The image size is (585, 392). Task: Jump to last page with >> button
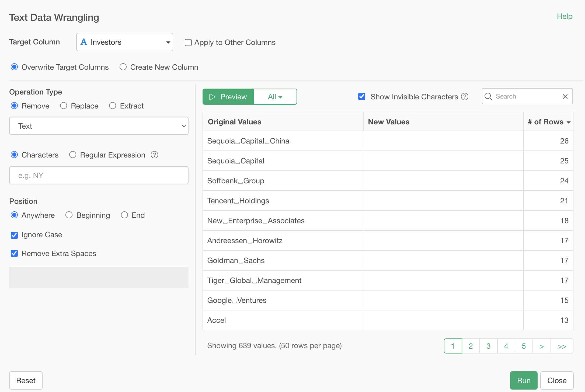(x=562, y=346)
